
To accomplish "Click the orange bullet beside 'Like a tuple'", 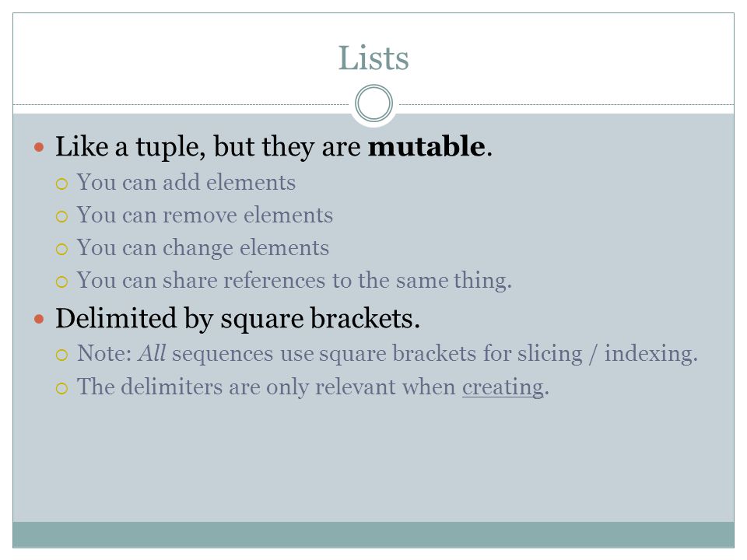I will 39,147.
